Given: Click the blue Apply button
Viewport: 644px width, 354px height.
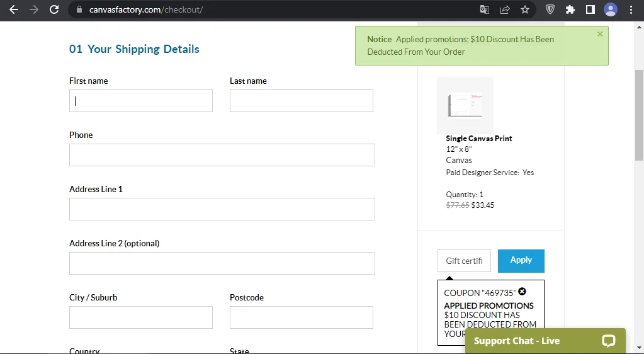Looking at the screenshot, I should (521, 261).
